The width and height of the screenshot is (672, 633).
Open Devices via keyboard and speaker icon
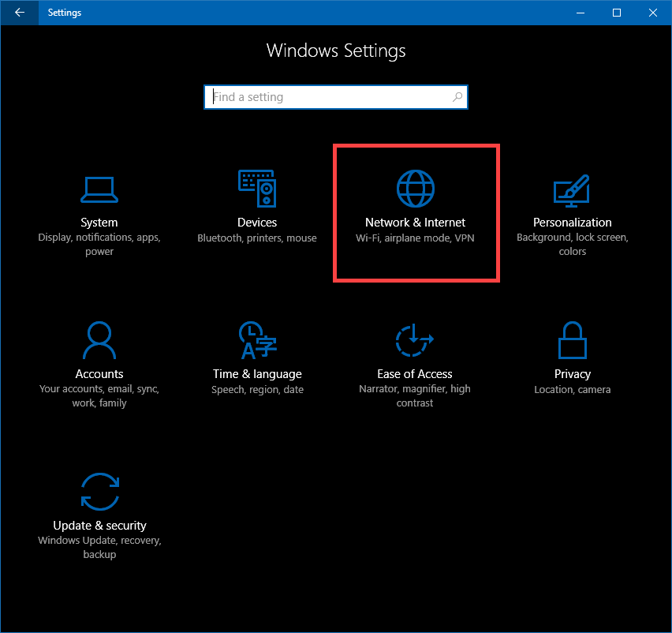(x=257, y=189)
